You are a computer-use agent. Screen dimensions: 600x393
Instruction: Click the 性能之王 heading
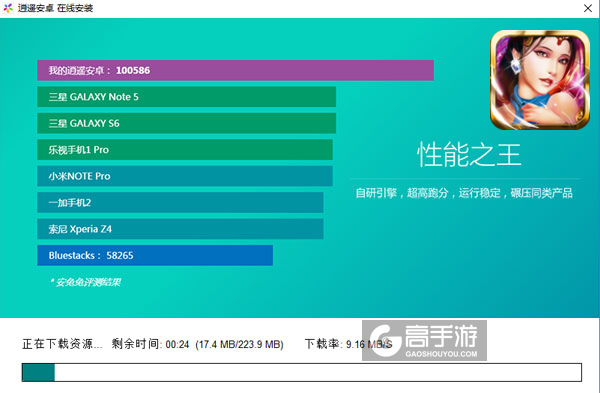pos(469,155)
